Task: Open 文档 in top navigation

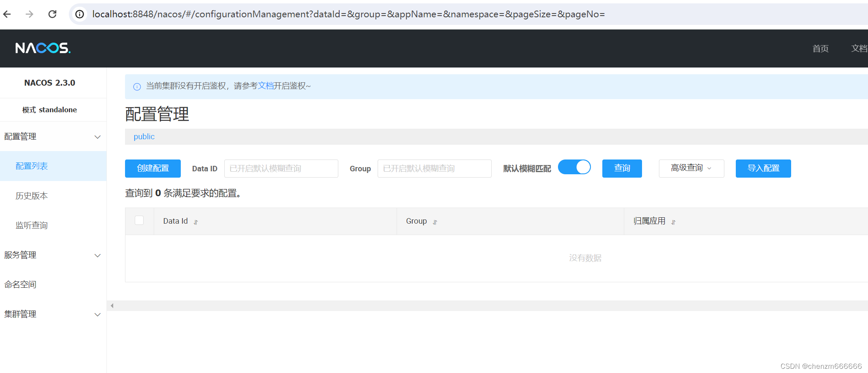Action: [860, 49]
